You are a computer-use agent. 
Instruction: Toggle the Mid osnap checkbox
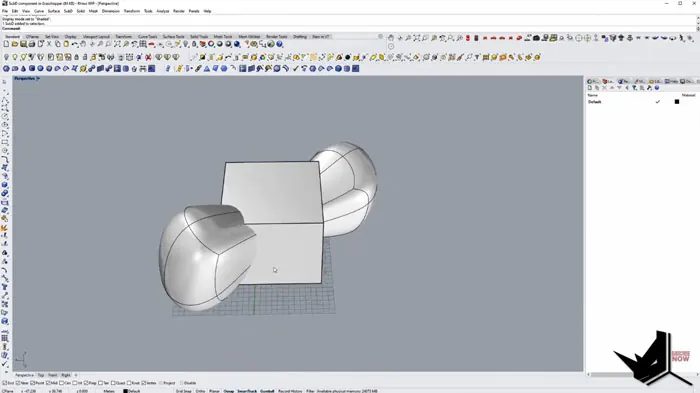pyautogui.click(x=48, y=383)
